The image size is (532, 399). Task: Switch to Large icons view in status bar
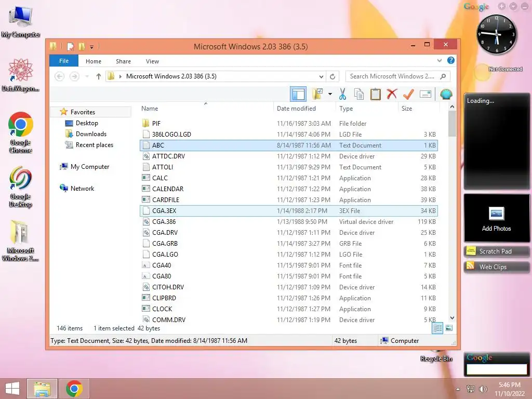click(x=448, y=328)
